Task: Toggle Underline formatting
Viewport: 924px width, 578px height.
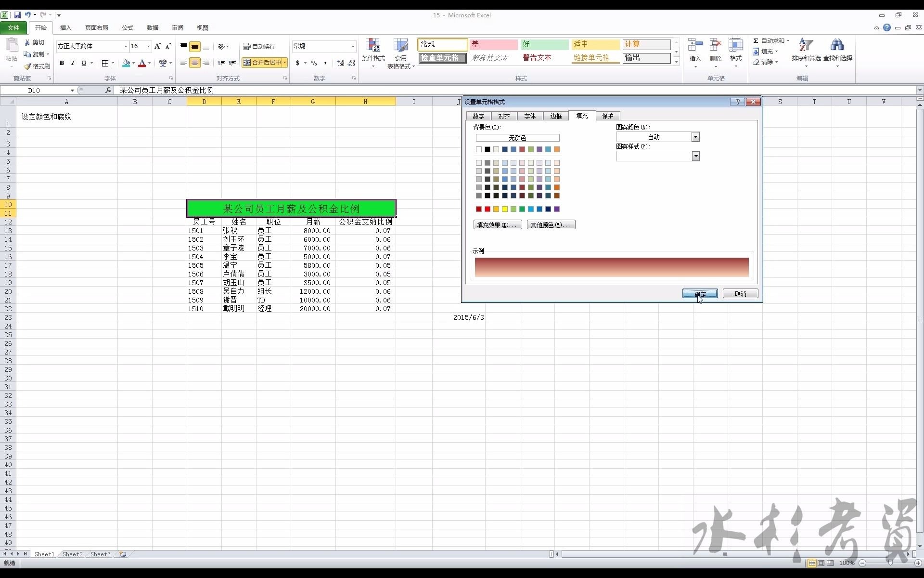Action: click(84, 63)
